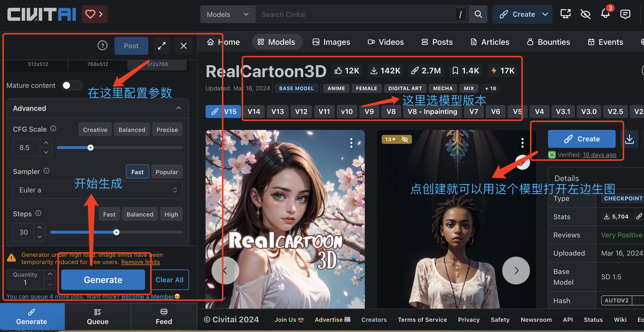Click CFG Scale info icon
This screenshot has width=644, height=332.
coord(53,128)
